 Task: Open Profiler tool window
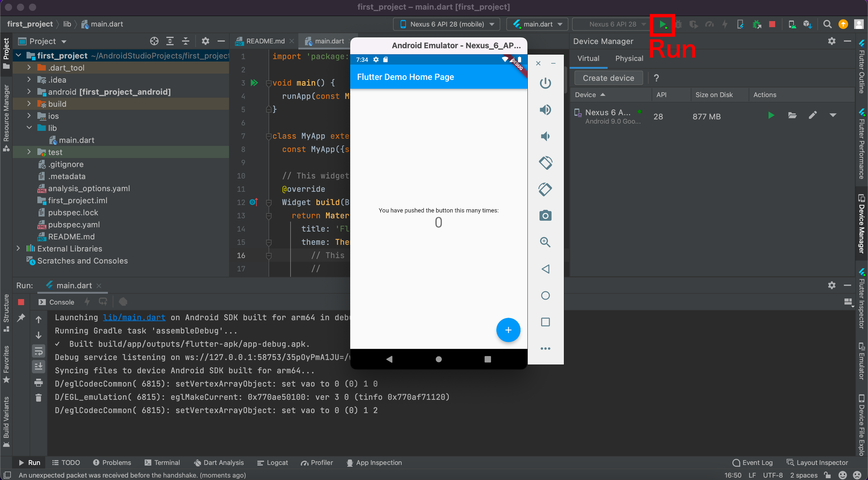pyautogui.click(x=317, y=463)
